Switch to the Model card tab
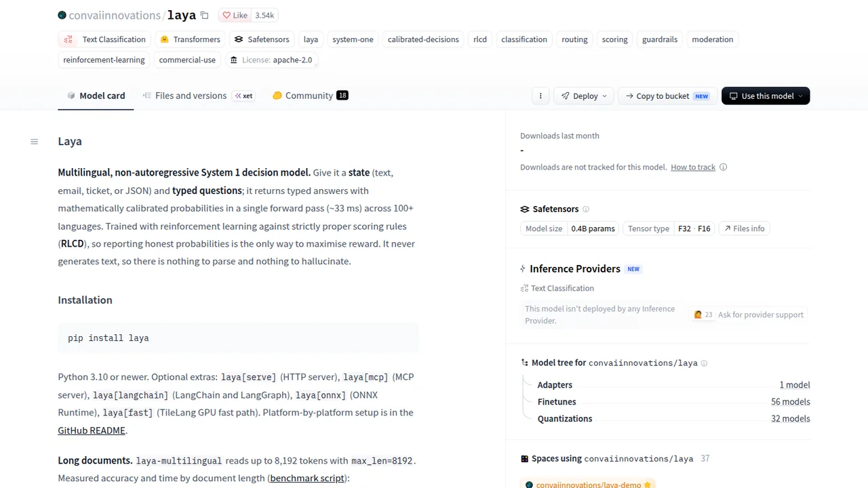Image resolution: width=868 pixels, height=488 pixels. pos(96,96)
